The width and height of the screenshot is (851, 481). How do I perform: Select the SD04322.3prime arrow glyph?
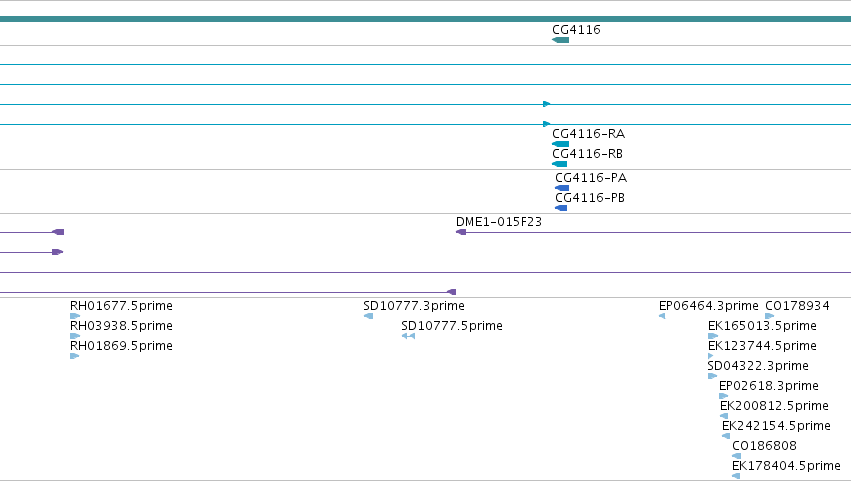(x=713, y=376)
